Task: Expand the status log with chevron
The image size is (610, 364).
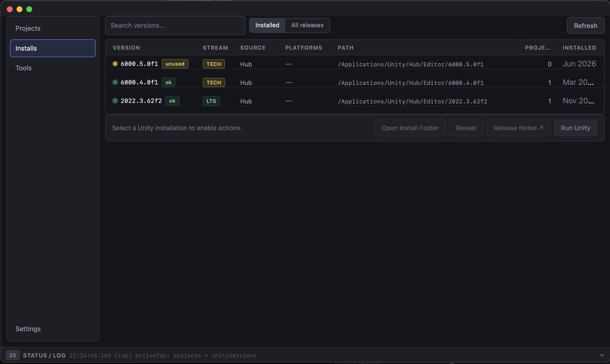Action: (602, 355)
